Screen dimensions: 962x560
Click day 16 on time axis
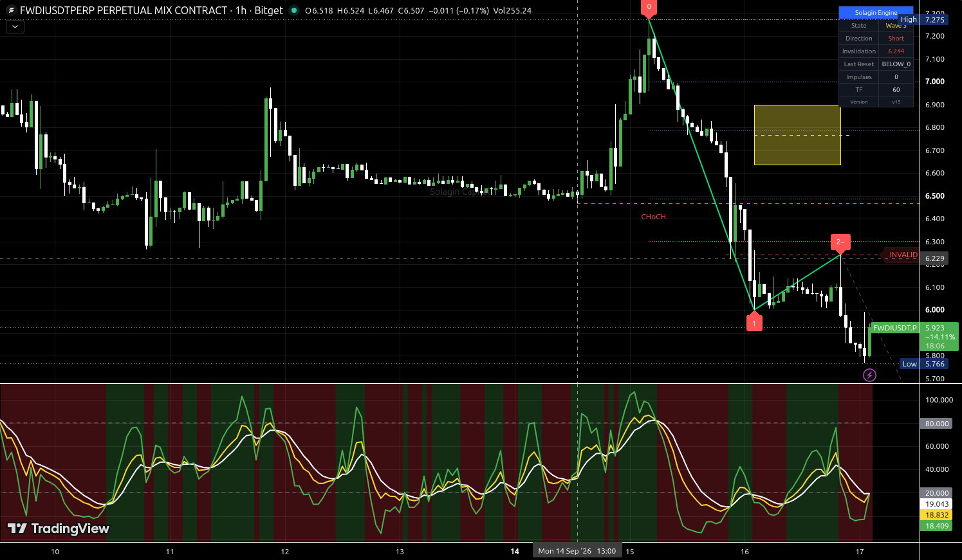tap(745, 552)
